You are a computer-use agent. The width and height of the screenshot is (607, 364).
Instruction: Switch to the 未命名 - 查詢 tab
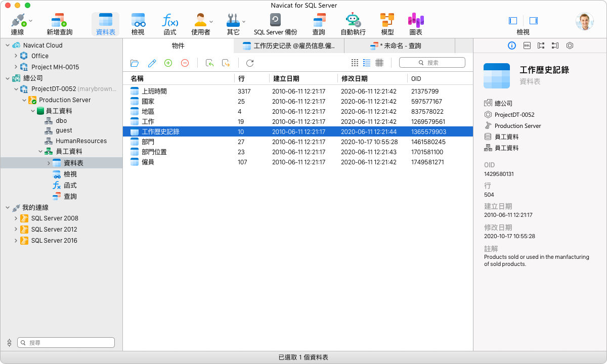(400, 46)
